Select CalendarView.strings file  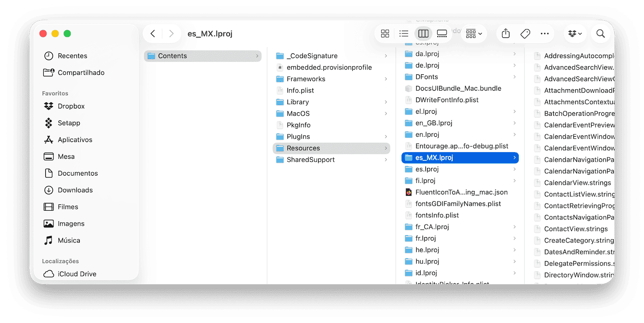coord(573,183)
